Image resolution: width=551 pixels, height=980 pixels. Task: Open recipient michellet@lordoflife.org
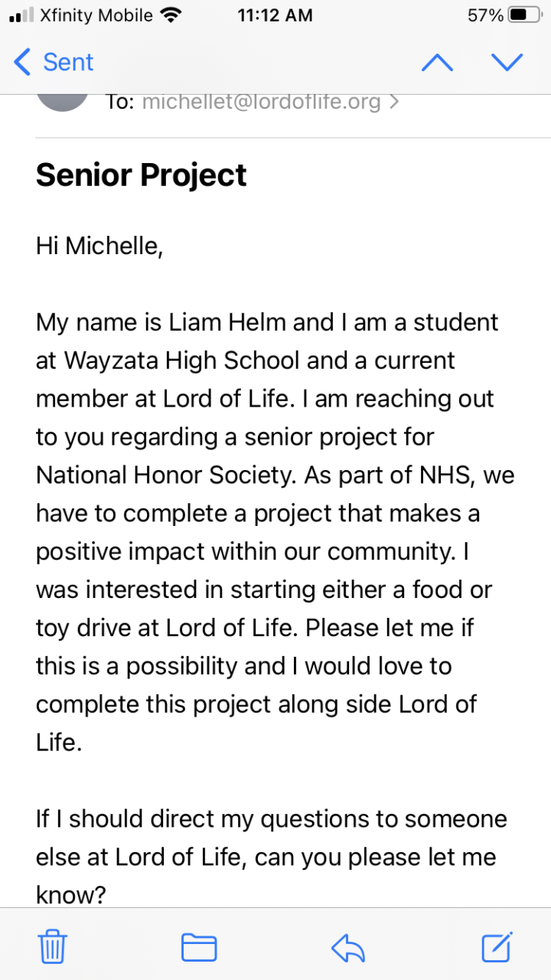click(x=261, y=103)
